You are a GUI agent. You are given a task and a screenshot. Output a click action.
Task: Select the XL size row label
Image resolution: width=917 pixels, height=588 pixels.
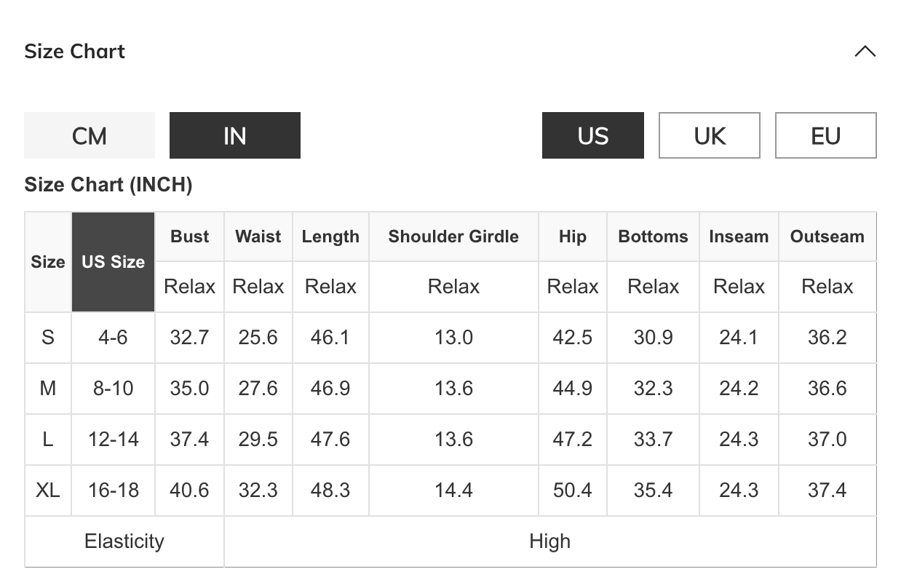pyautogui.click(x=48, y=490)
